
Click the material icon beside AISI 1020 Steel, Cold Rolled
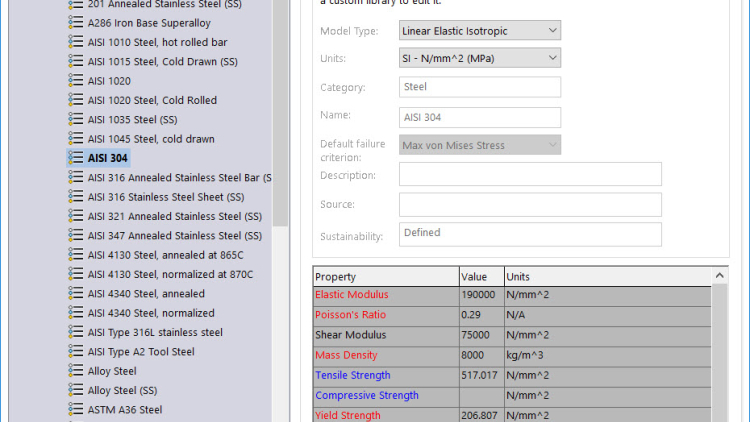pyautogui.click(x=76, y=100)
